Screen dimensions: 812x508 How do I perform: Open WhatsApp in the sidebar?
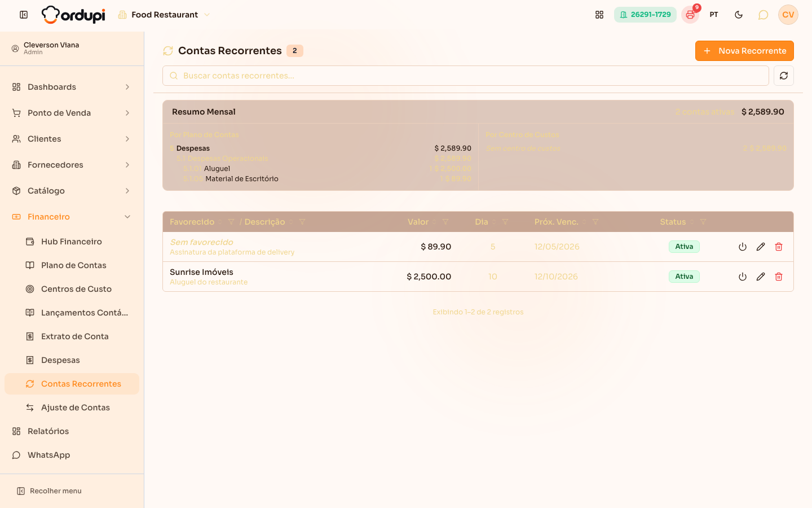click(x=72, y=455)
